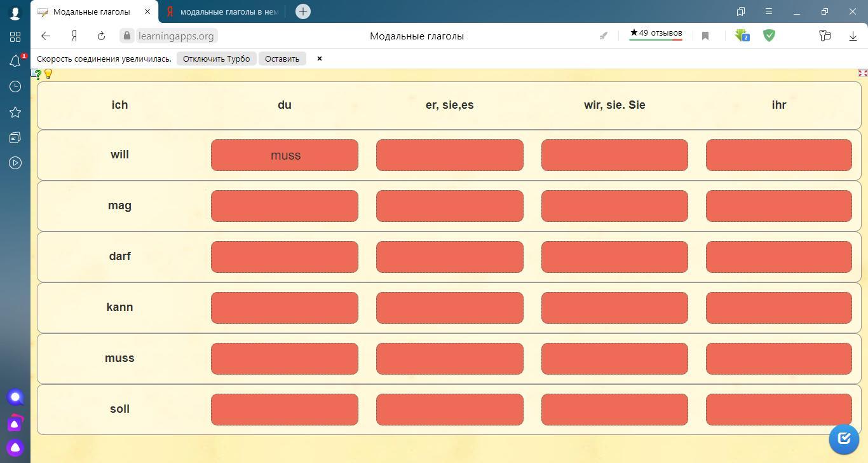This screenshot has width=868, height=463.
Task: Open the collections icon in the toolbar
Action: [x=825, y=36]
